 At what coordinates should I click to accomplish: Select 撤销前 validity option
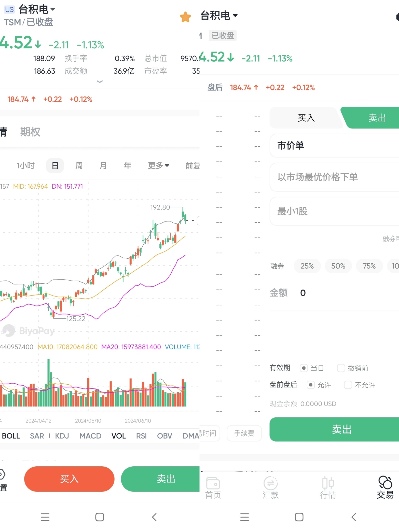pyautogui.click(x=341, y=368)
